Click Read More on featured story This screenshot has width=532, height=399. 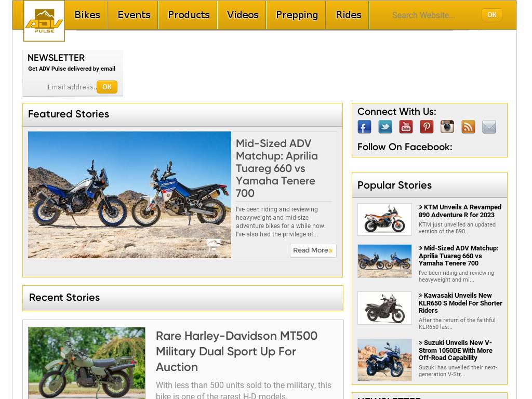pyautogui.click(x=313, y=250)
